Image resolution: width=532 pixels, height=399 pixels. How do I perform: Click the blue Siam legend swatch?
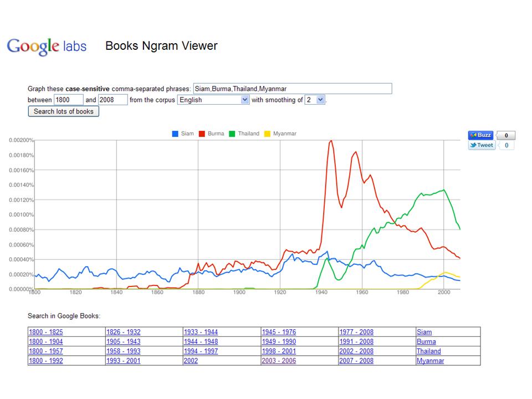pyautogui.click(x=175, y=134)
